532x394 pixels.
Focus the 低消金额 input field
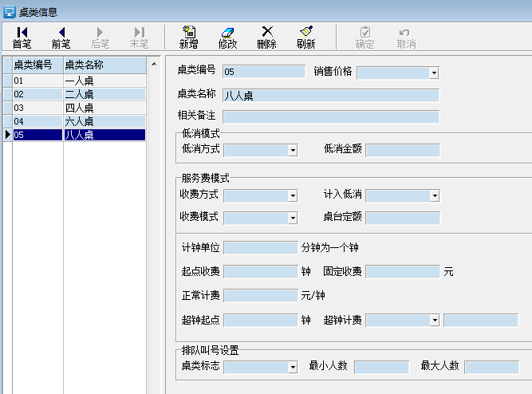pos(402,150)
